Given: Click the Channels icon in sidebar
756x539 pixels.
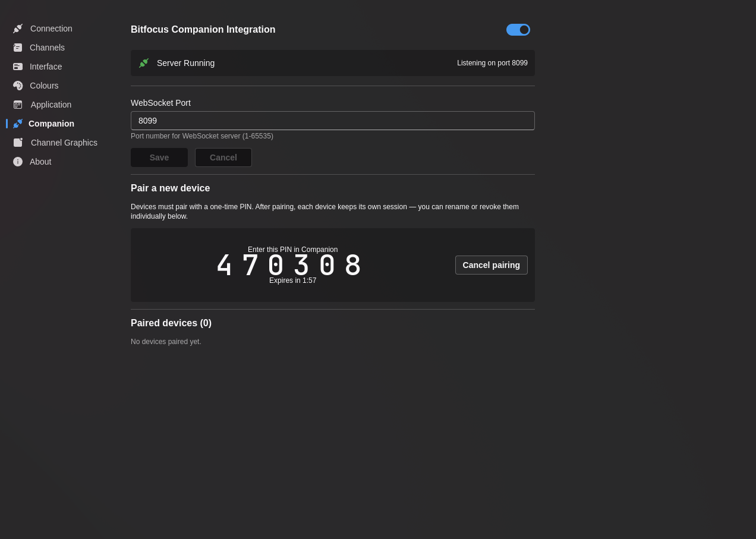Looking at the screenshot, I should coord(18,48).
